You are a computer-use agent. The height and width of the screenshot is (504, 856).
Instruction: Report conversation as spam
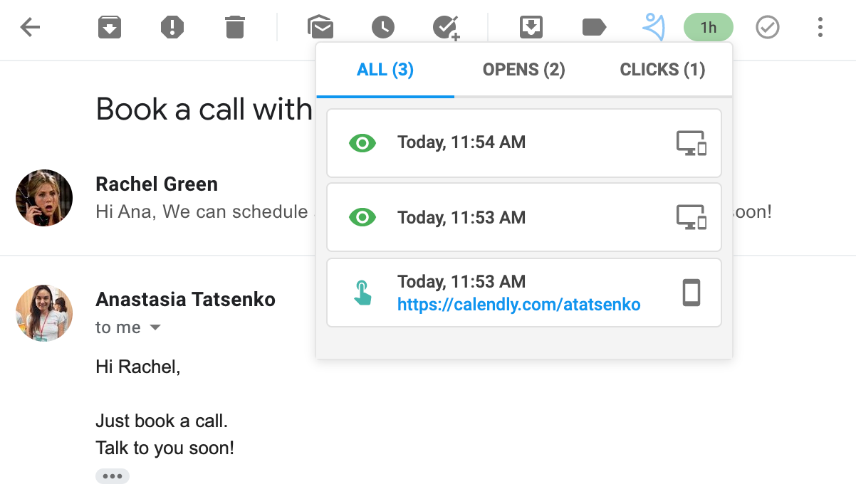tap(172, 28)
